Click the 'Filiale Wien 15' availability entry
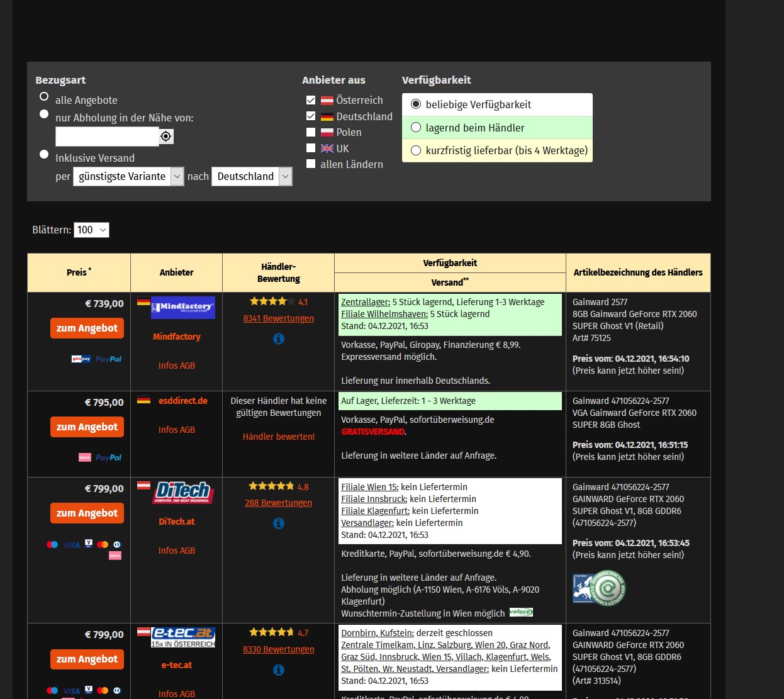 (x=370, y=487)
